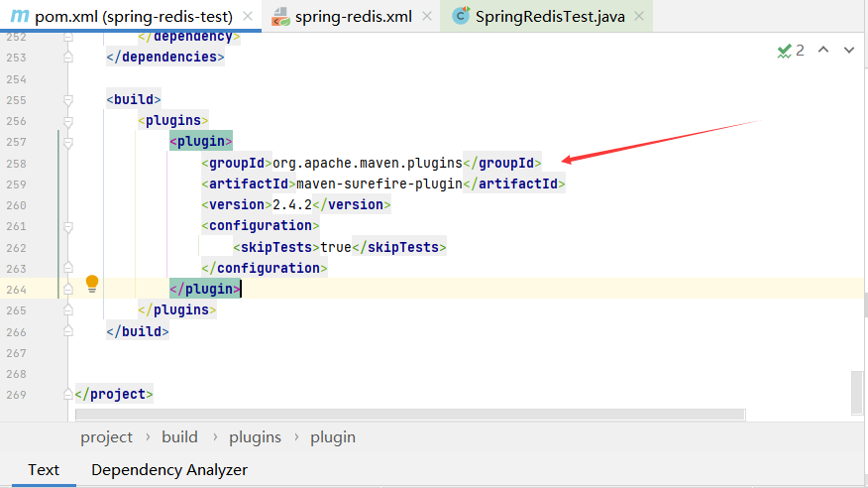Switch to the Text editor tab
Image resolution: width=868 pixels, height=488 pixels.
point(44,470)
